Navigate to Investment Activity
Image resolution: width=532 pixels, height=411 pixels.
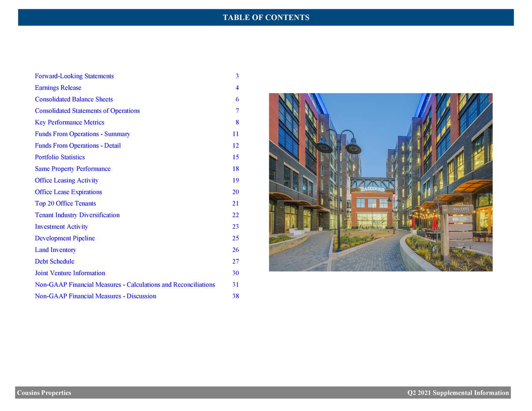pyautogui.click(x=61, y=226)
